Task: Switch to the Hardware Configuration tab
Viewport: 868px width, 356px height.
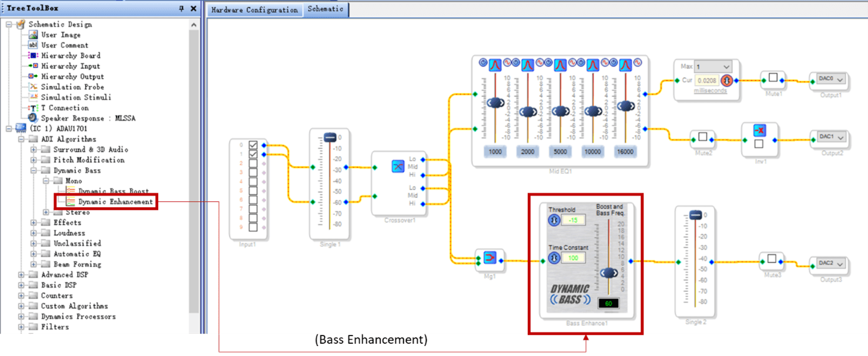Action: pos(254,10)
